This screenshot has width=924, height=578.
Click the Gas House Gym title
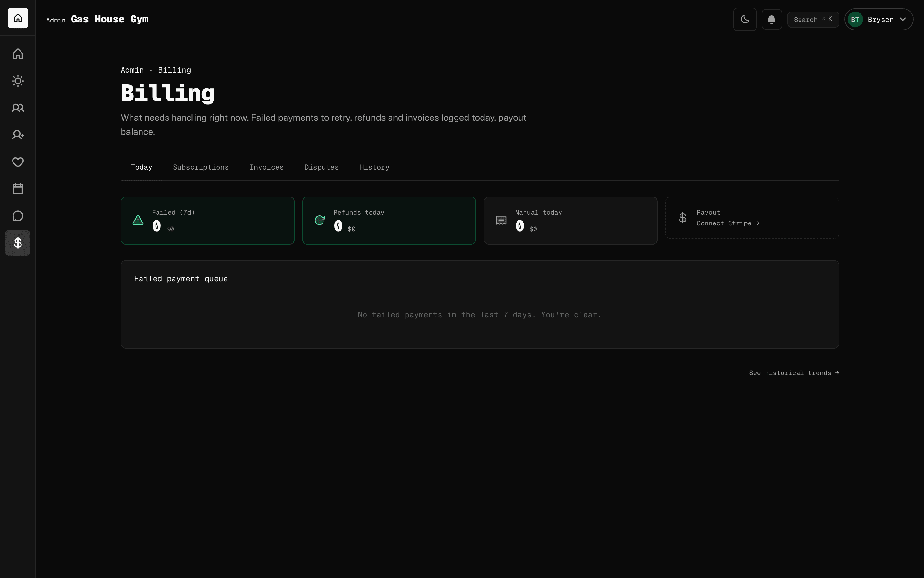[110, 20]
